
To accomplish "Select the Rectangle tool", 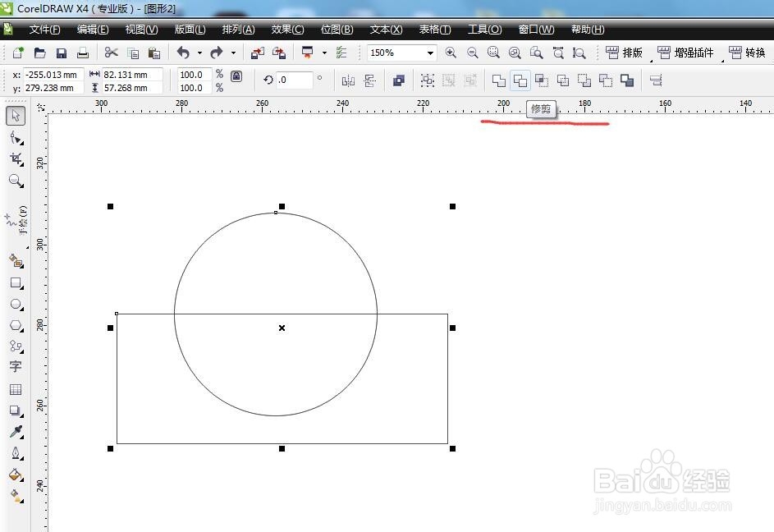I will [16, 283].
